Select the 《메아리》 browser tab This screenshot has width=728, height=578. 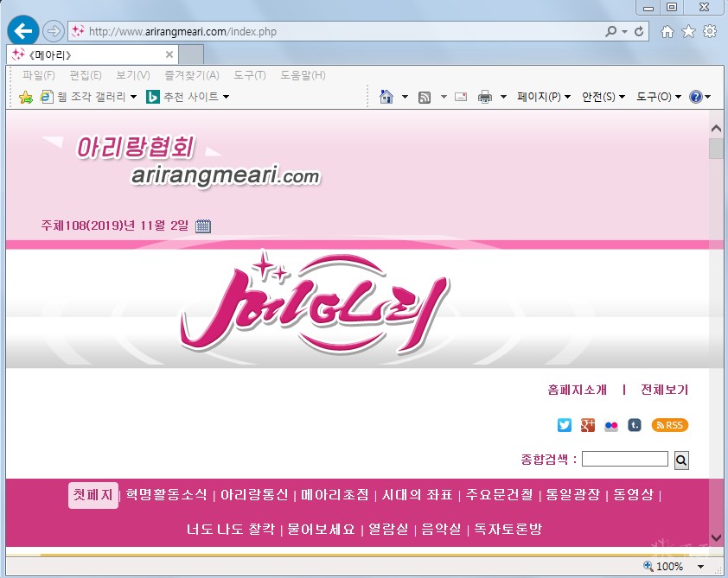point(93,54)
